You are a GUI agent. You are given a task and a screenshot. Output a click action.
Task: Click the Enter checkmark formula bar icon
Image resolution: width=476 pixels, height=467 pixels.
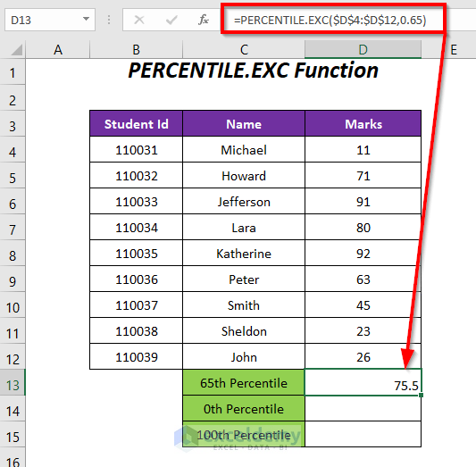[x=171, y=20]
